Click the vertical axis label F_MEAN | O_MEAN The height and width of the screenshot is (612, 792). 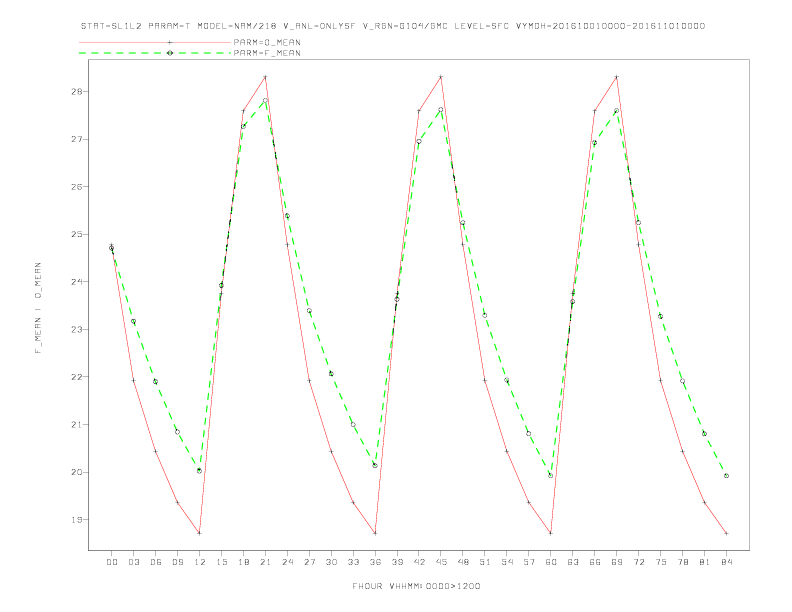[x=38, y=308]
